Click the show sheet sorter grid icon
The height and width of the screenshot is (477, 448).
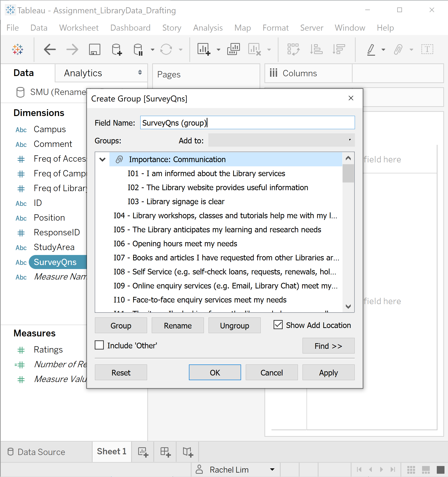point(411,470)
